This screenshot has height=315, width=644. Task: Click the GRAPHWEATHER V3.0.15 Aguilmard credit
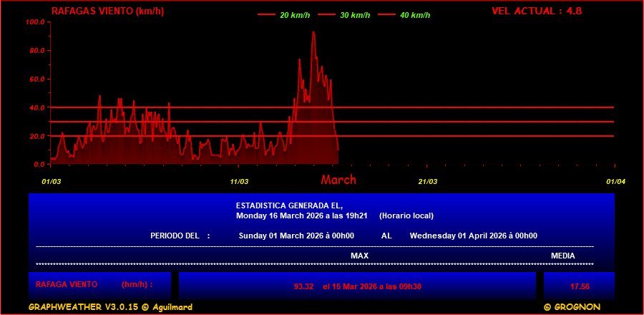pos(110,307)
